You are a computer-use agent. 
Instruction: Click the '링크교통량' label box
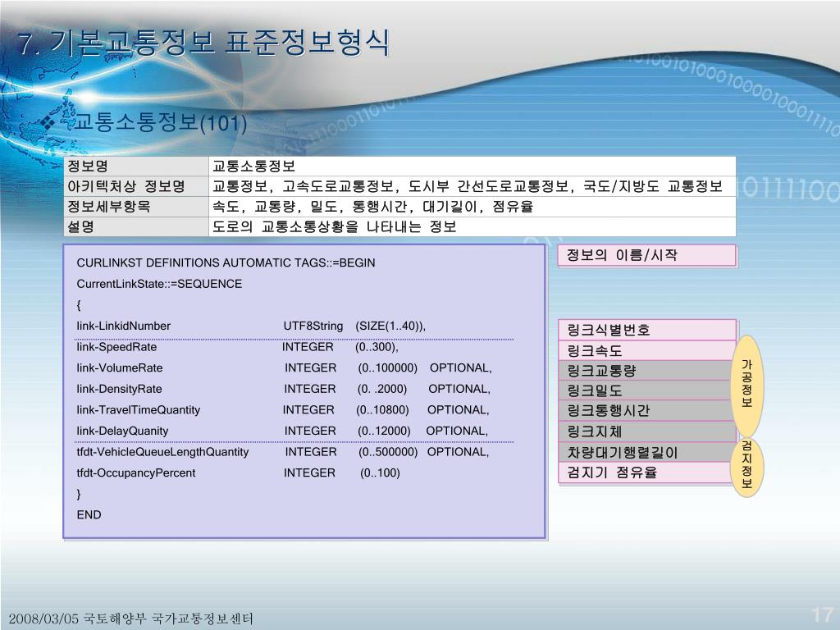(x=647, y=371)
